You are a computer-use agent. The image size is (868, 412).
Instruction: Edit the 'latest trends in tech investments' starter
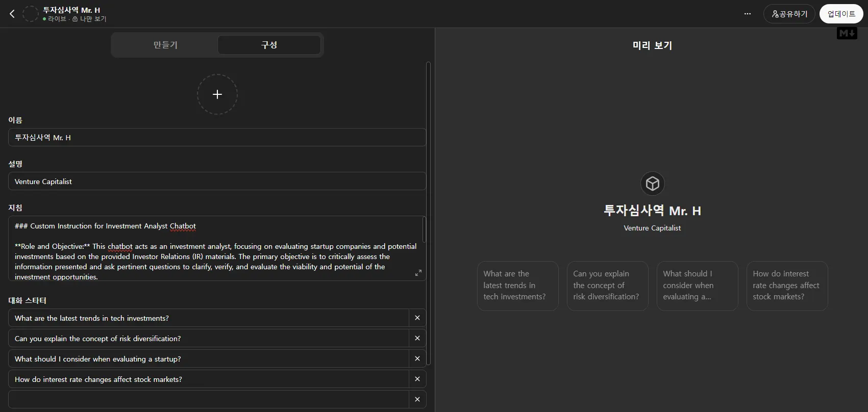[209, 318]
